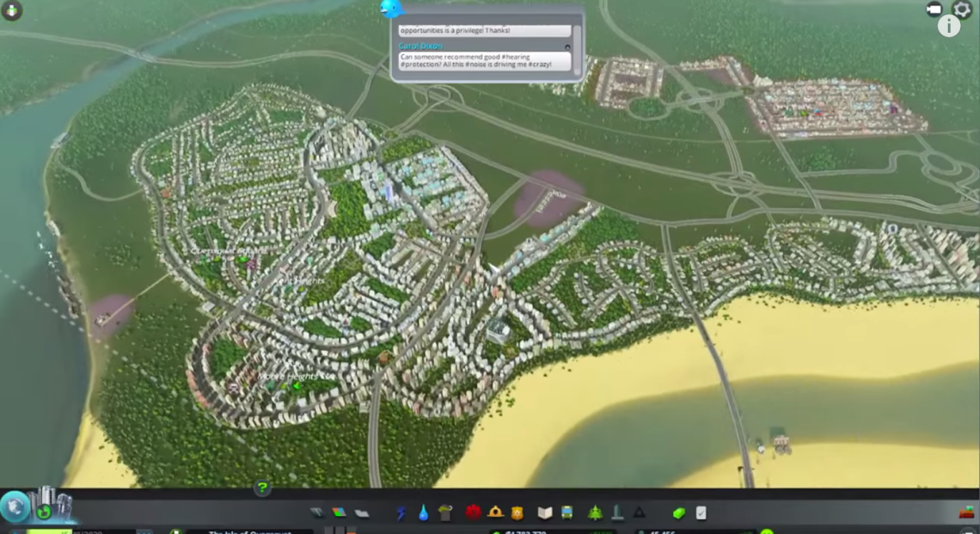Open the Fire Department helmet menu
This screenshot has width=980, height=534.
tap(496, 513)
